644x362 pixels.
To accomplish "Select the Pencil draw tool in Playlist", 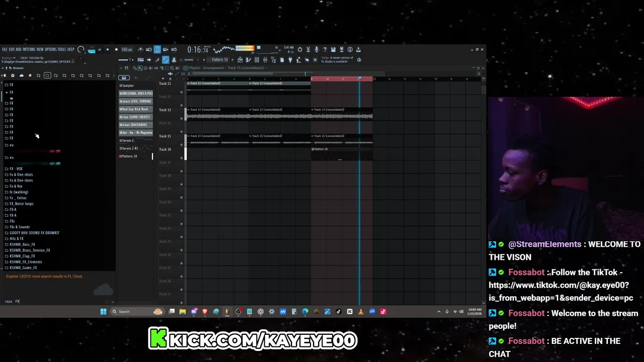I will pyautogui.click(x=134, y=68).
